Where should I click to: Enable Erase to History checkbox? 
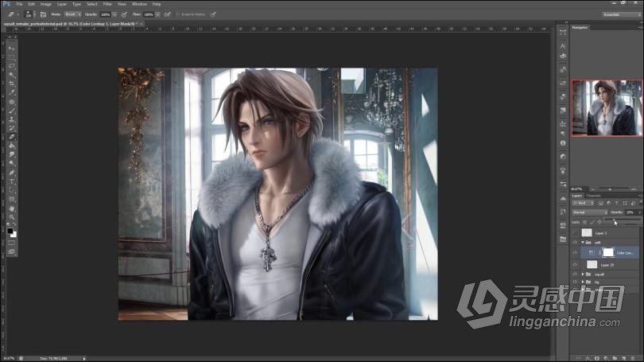pyautogui.click(x=178, y=14)
